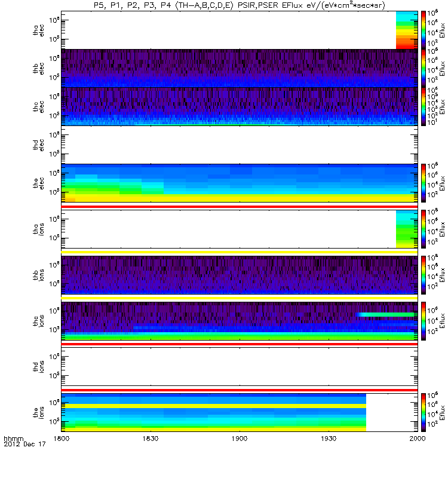
Task: Click the thc elec Eflux color bar
Action: [424, 106]
